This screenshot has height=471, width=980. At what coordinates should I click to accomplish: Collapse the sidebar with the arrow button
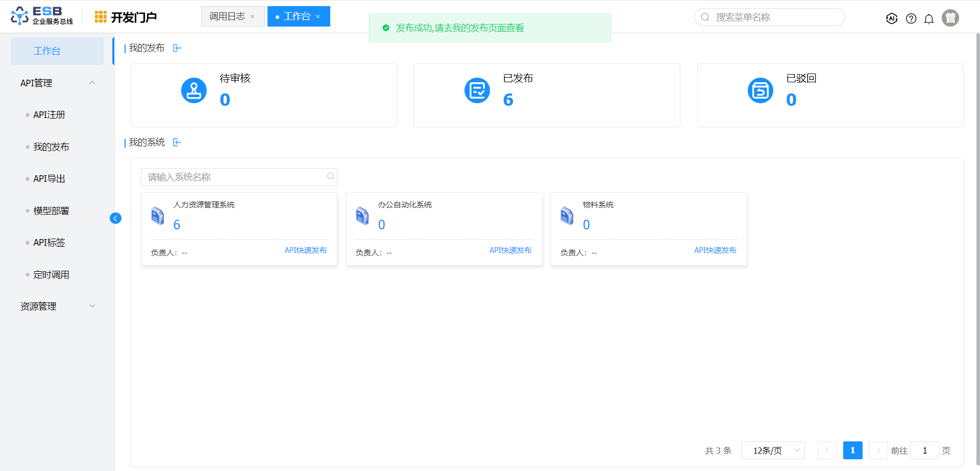pyautogui.click(x=115, y=218)
